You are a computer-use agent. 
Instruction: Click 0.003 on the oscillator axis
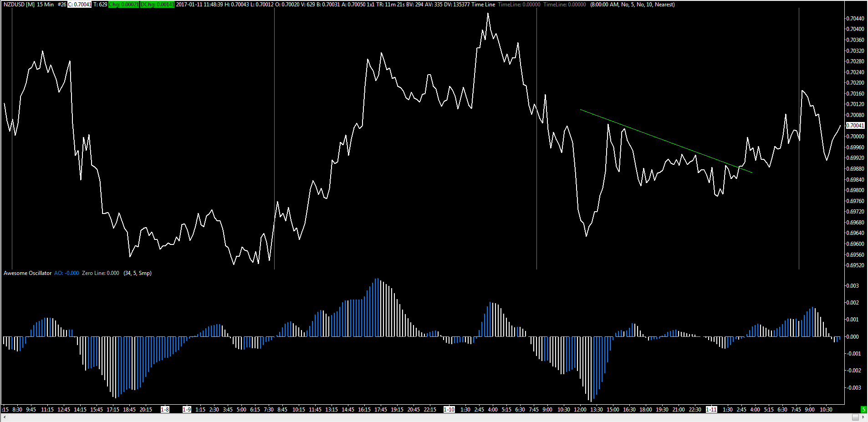click(853, 286)
